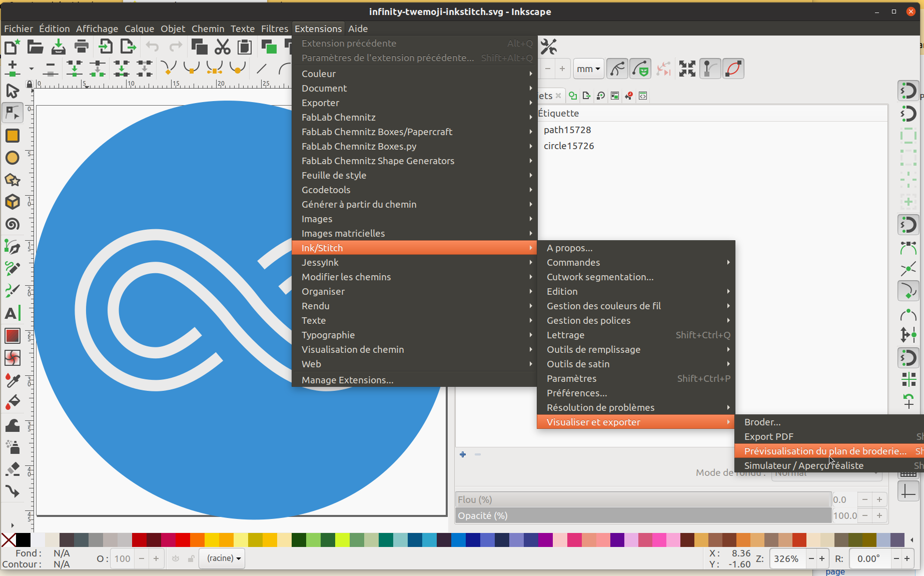This screenshot has height=576, width=924.
Task: Activate the Node edit tool
Action: tap(13, 113)
